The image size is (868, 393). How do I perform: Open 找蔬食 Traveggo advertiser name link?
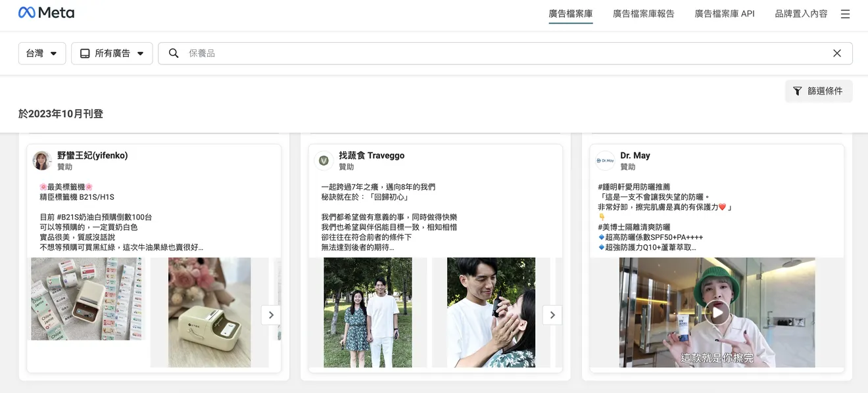[372, 156]
